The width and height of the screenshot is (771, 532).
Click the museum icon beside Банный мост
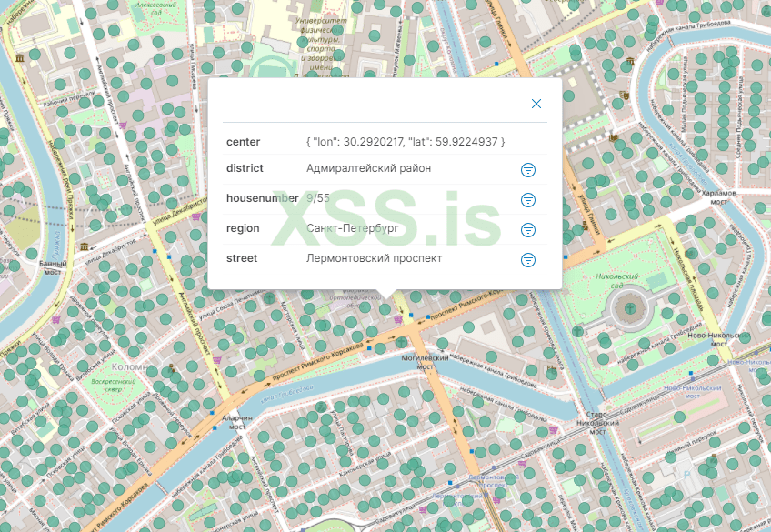tap(84, 246)
